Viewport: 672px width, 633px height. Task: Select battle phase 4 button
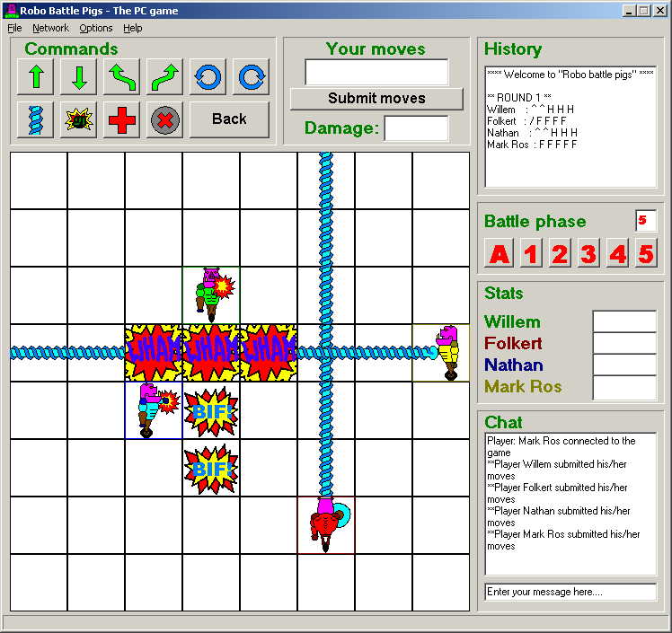click(617, 253)
